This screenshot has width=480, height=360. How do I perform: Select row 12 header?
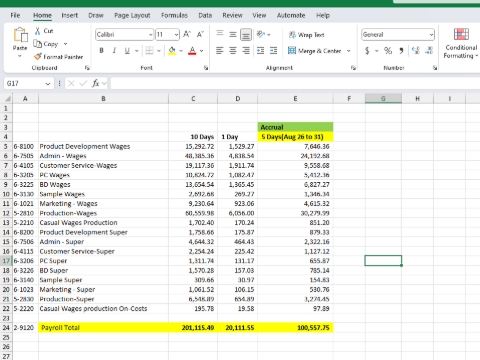(6, 213)
